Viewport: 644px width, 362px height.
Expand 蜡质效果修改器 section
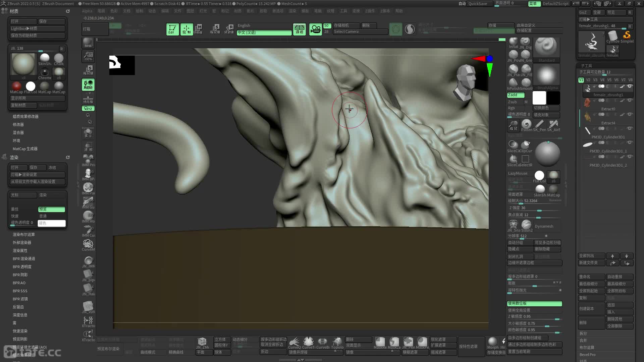click(x=25, y=117)
